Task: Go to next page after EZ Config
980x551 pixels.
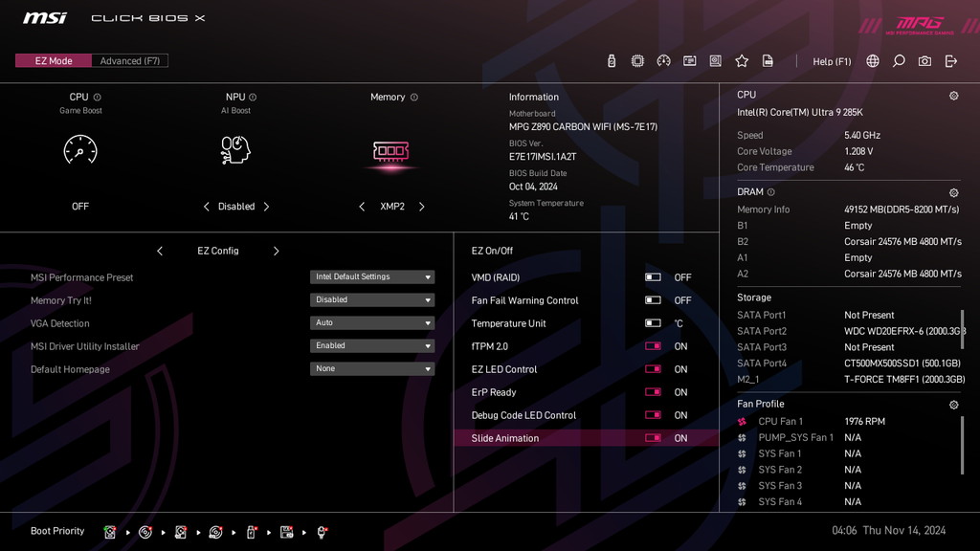Action: (277, 251)
